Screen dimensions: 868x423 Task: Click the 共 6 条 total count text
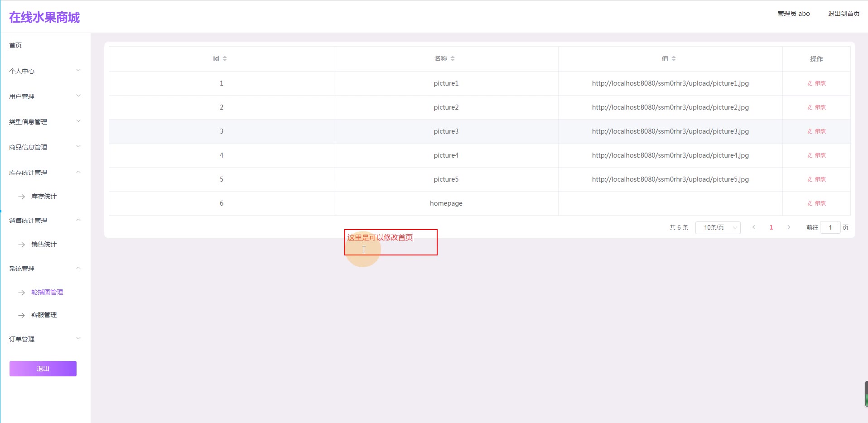(679, 227)
